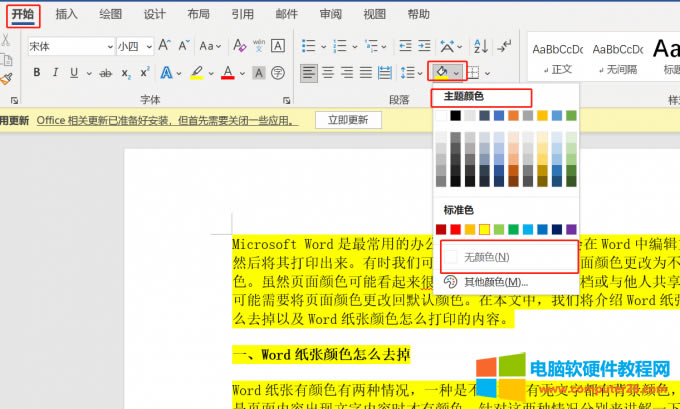Open the paragraph shading paint bucket

coord(439,72)
